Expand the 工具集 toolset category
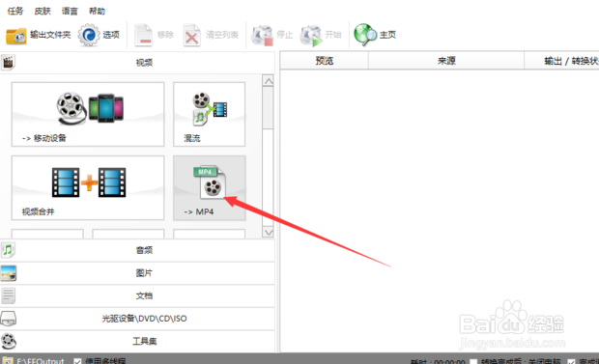The image size is (599, 364). click(x=137, y=341)
